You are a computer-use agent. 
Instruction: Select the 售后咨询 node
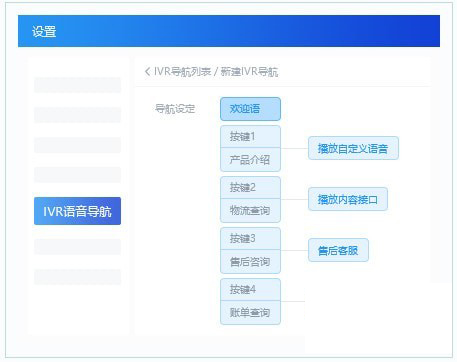coord(250,262)
